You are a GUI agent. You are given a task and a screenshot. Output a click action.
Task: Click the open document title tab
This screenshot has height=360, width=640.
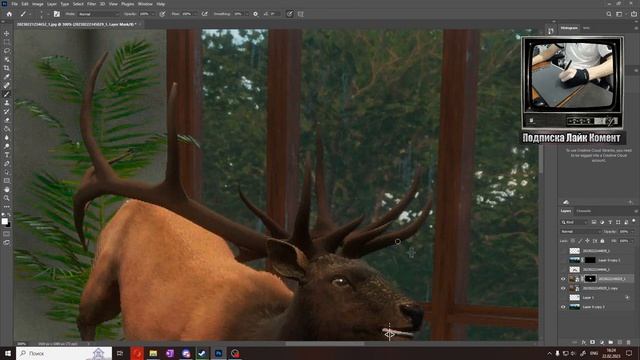(x=76, y=24)
